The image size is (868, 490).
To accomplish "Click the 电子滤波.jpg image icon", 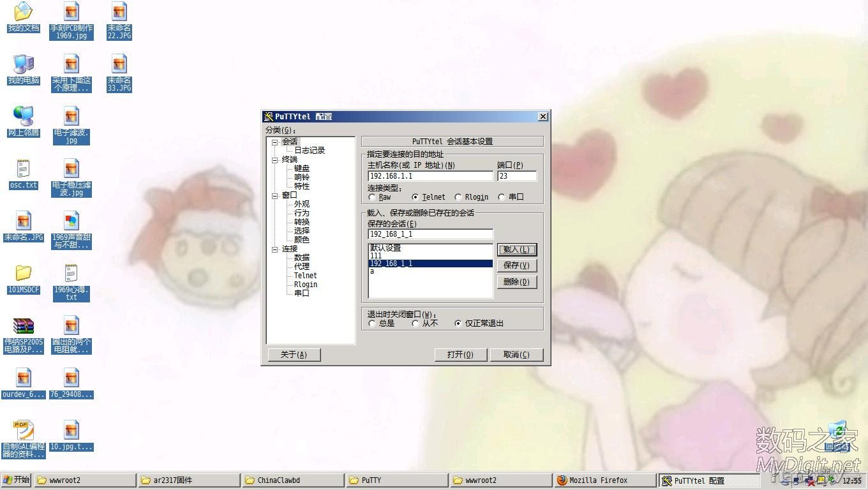I will click(x=71, y=117).
